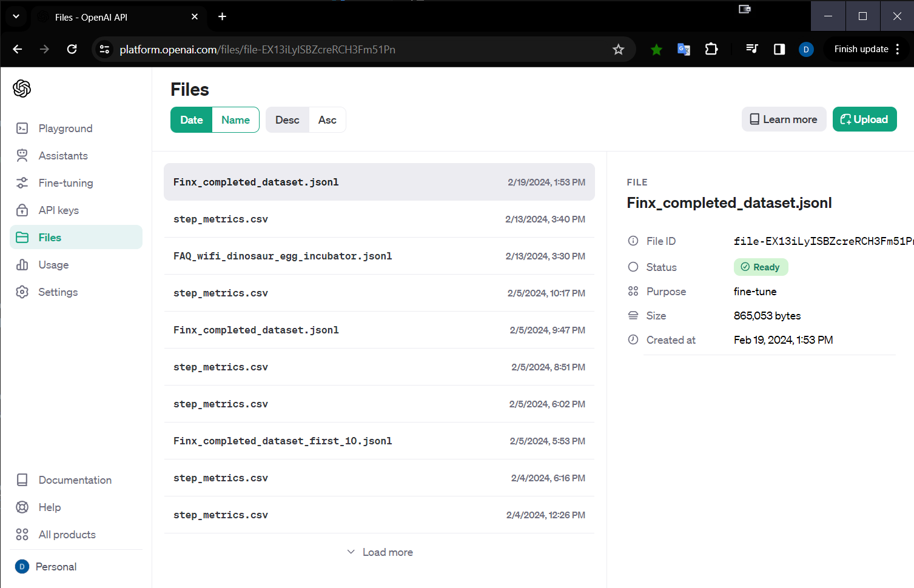Click the OpenAI logo
Viewport: 914px width, 588px height.
coord(22,89)
